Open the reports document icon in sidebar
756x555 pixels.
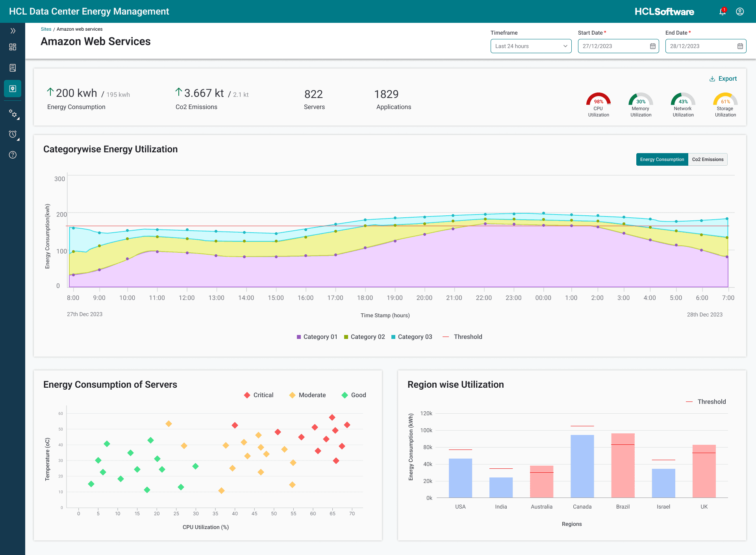click(13, 68)
